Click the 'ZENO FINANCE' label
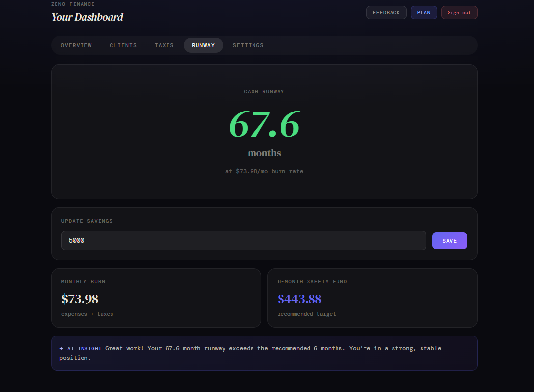Screen dimensions: 534x392 coord(73,4)
